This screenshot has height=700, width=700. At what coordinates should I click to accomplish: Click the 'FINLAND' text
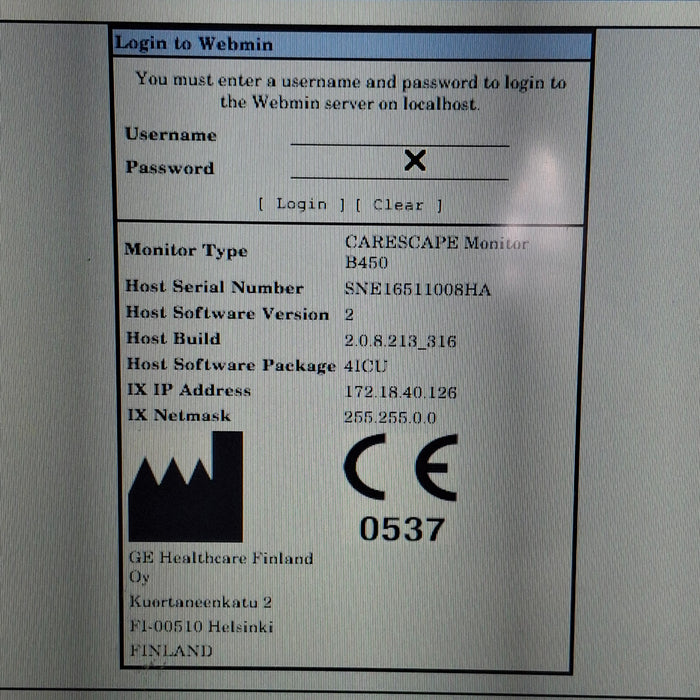[x=171, y=650]
